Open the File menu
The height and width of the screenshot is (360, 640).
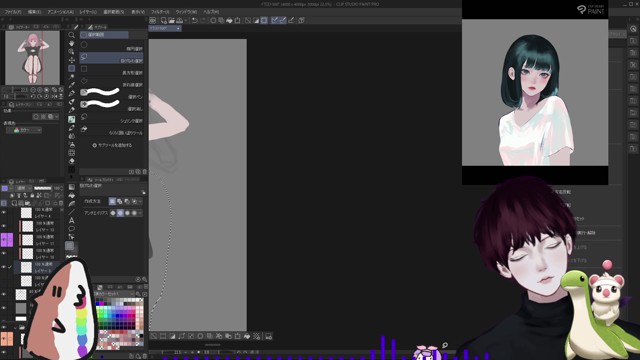click(x=13, y=12)
